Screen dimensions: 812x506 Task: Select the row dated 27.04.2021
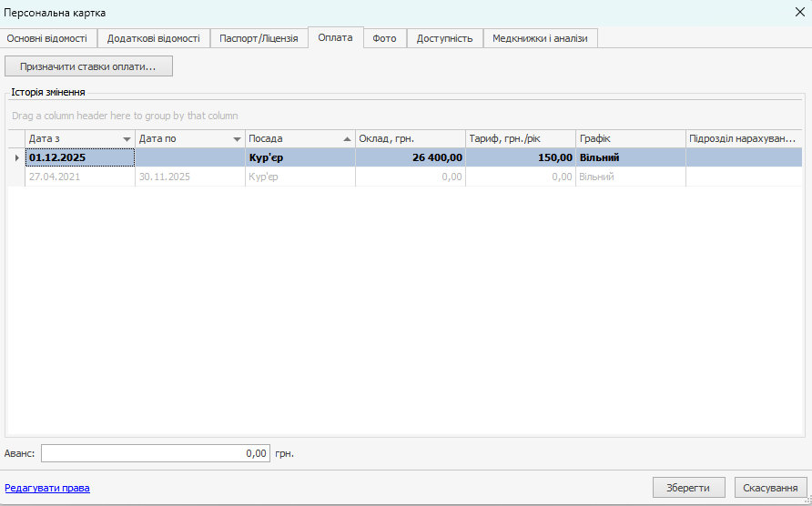tap(80, 177)
